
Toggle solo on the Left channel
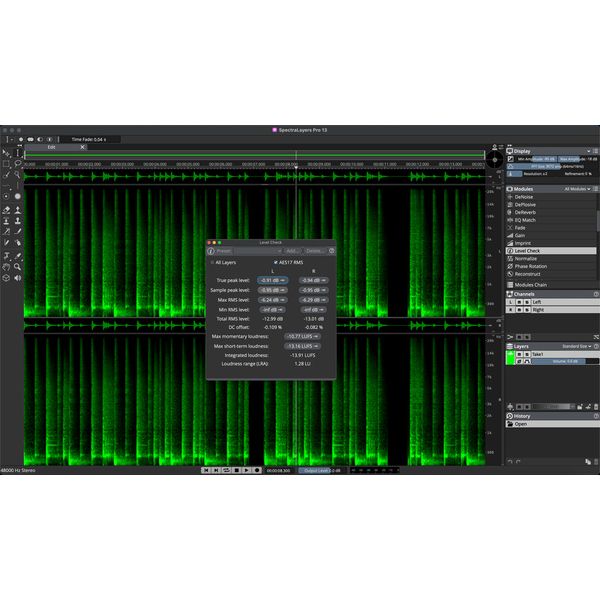coord(527,302)
